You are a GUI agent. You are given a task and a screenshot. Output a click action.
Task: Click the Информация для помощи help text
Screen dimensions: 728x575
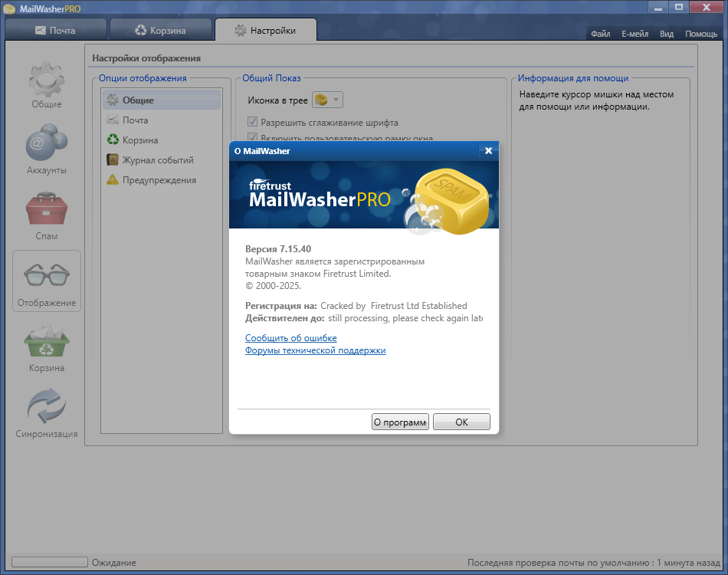click(x=596, y=100)
